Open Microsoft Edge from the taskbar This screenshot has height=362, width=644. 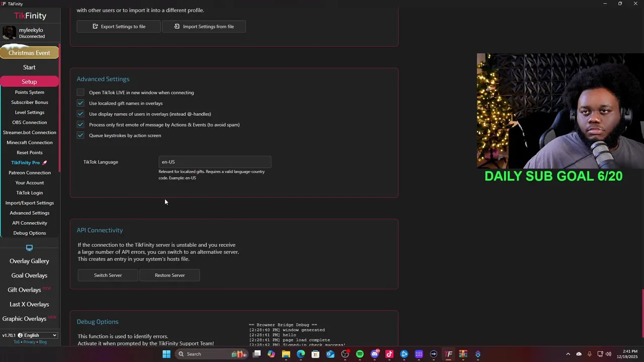point(301,354)
